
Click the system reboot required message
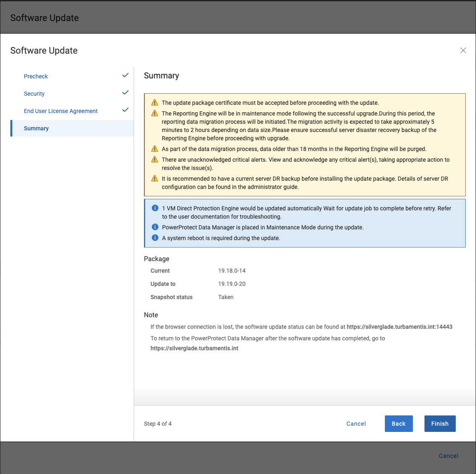221,238
